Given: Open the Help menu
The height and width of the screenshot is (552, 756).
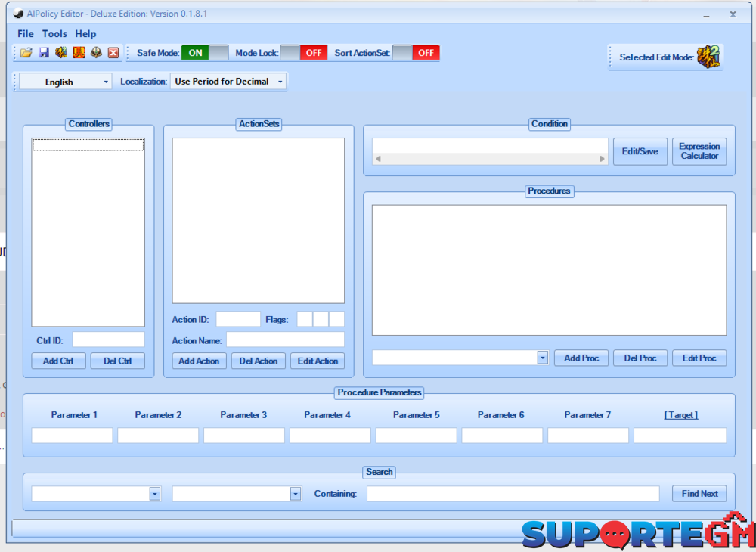Looking at the screenshot, I should tap(85, 34).
